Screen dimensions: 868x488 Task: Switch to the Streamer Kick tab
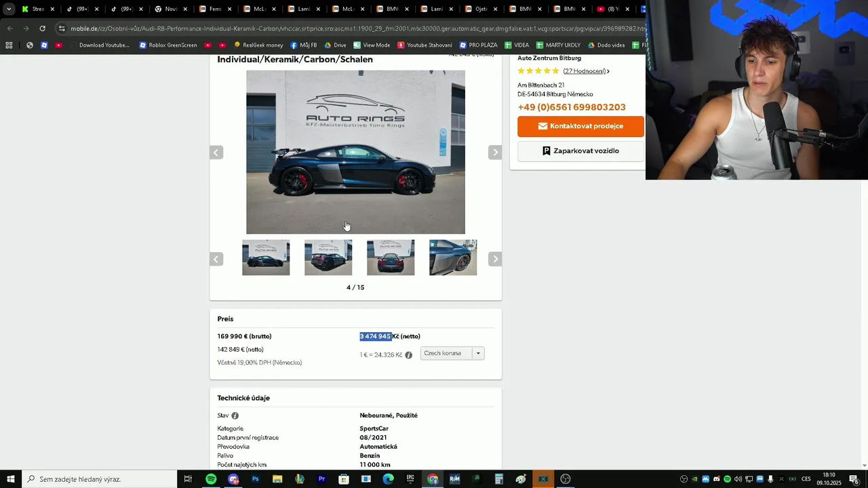point(37,9)
